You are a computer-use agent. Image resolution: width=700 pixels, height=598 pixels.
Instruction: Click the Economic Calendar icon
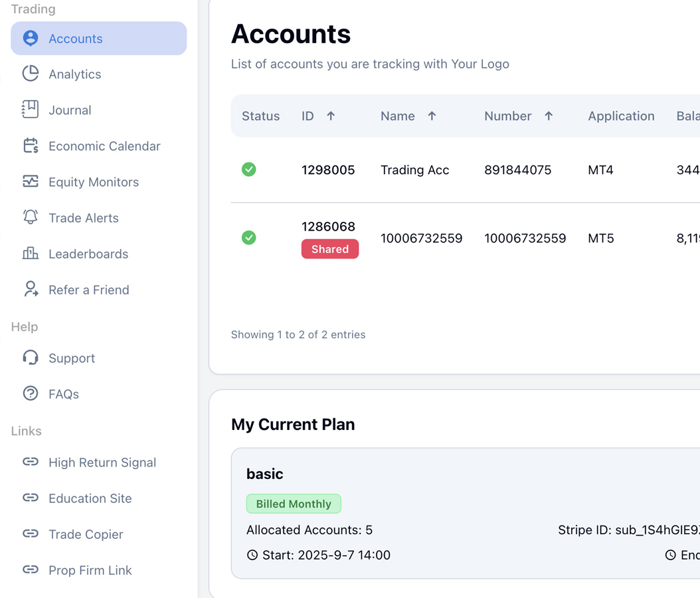pyautogui.click(x=31, y=146)
